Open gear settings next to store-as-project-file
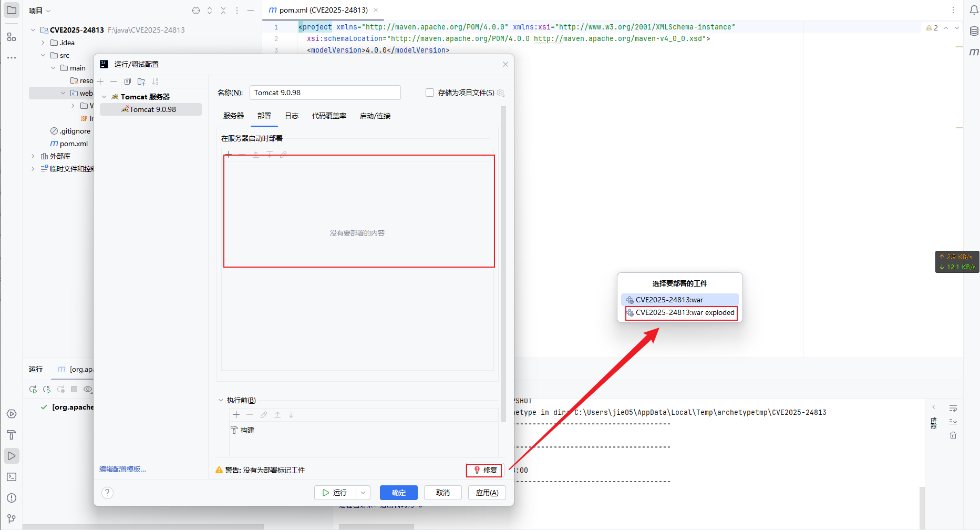 click(x=501, y=93)
